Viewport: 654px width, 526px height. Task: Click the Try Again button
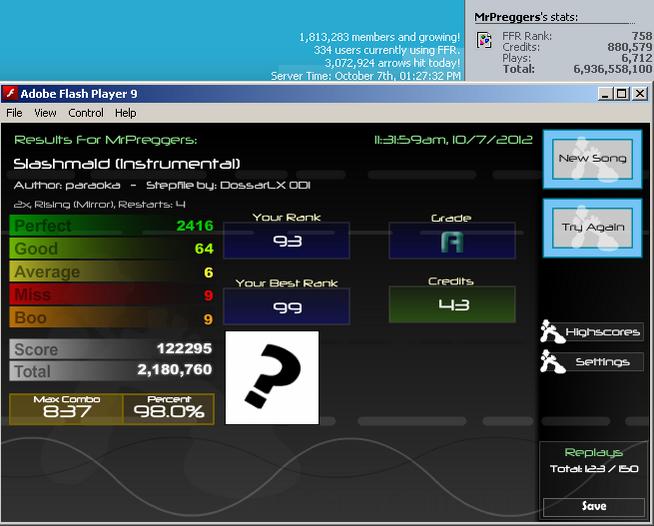(592, 228)
